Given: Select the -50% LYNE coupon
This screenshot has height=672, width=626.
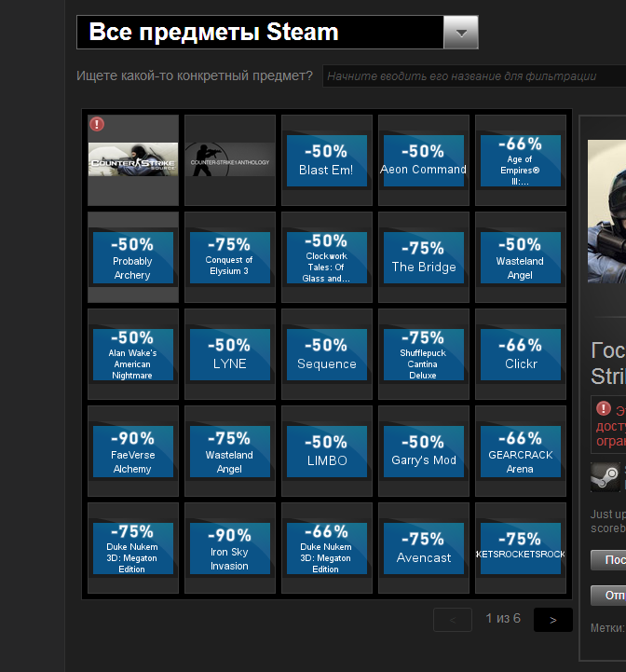Looking at the screenshot, I should click(230, 354).
